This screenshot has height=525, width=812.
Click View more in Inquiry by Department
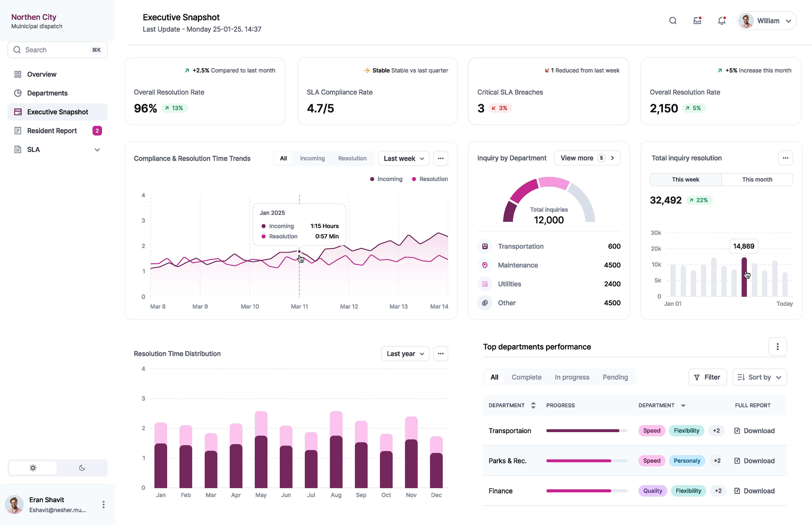pyautogui.click(x=587, y=158)
